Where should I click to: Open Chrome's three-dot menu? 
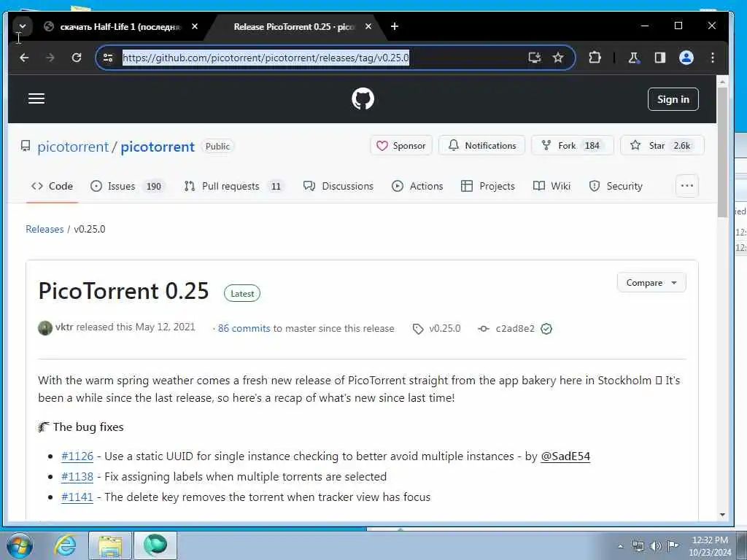(713, 58)
